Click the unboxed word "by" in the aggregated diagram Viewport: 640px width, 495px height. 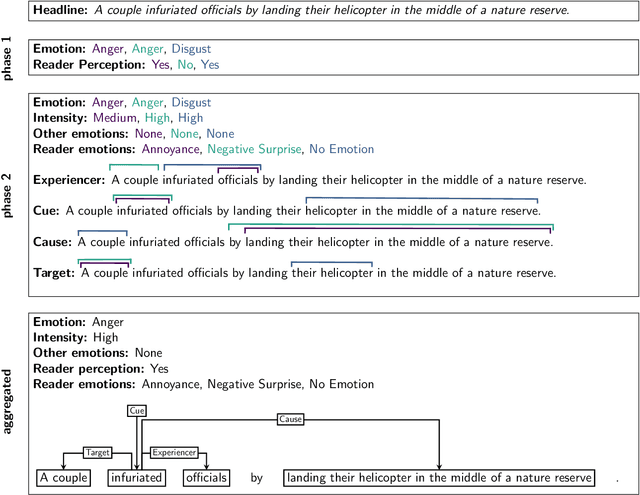[x=257, y=478]
